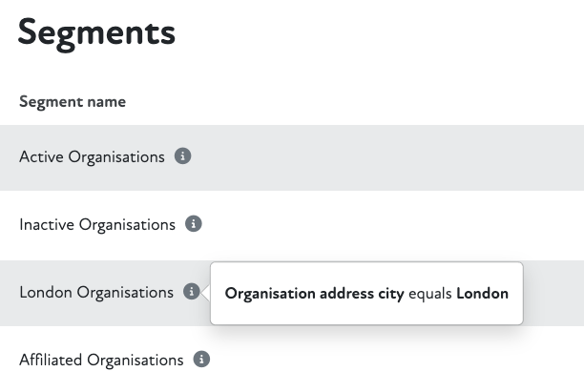The image size is (584, 392).
Task: Open the London Organisations segment
Action: [96, 293]
